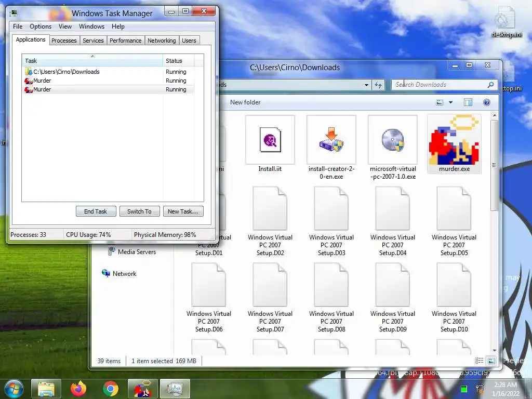The height and width of the screenshot is (399, 532).
Task: Open the Windows menu in Task Manager
Action: click(x=91, y=26)
